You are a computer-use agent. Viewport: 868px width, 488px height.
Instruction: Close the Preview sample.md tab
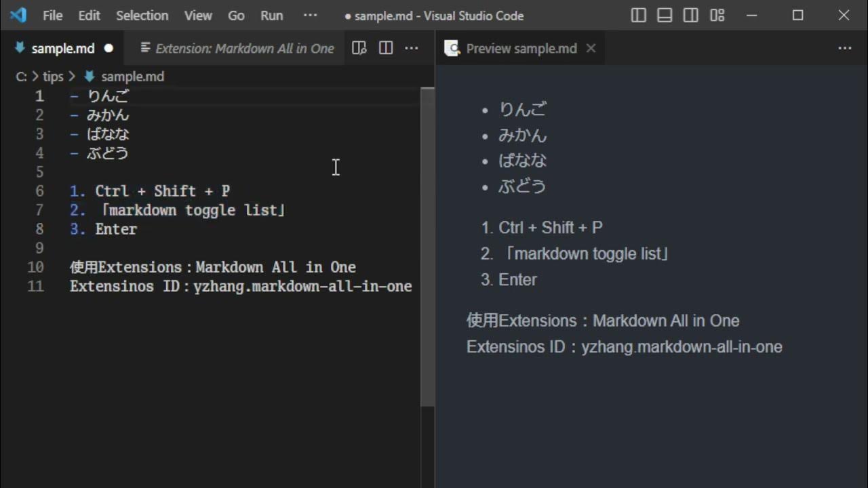tap(591, 48)
